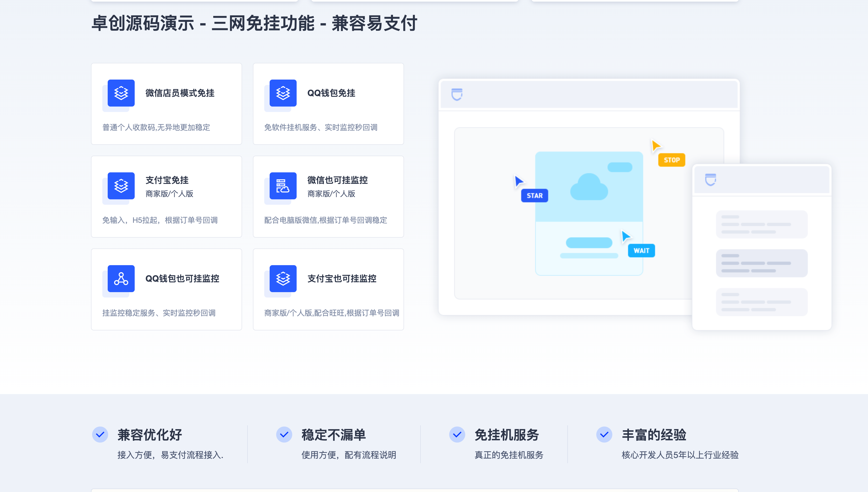Click the 微信也可挂监控 server-cloud icon
The height and width of the screenshot is (492, 868).
[283, 186]
